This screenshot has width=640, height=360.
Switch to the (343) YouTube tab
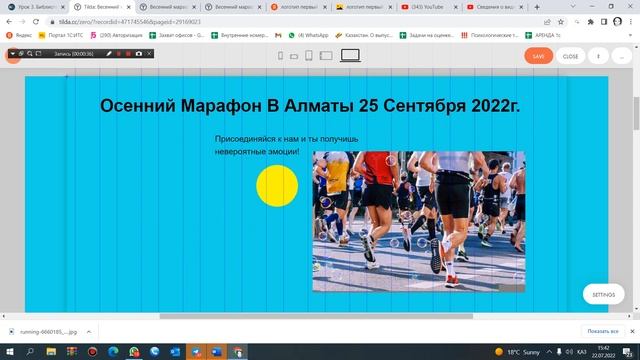pos(429,7)
